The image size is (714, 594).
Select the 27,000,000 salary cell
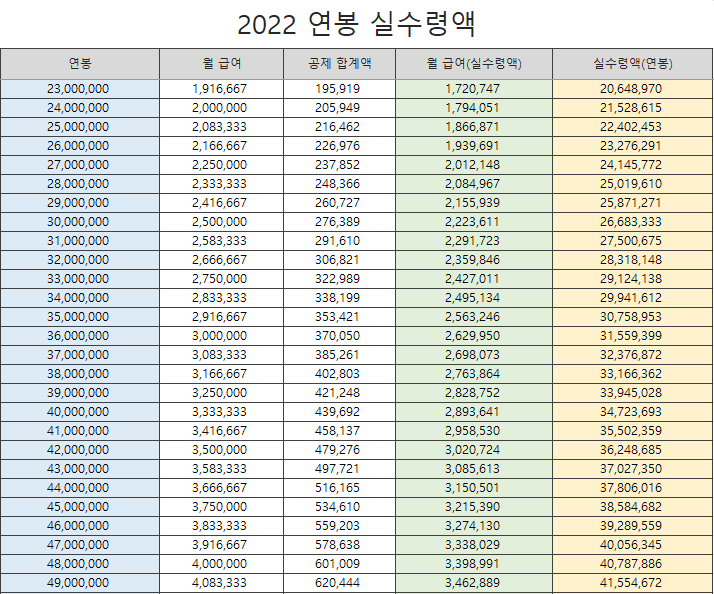click(x=80, y=165)
